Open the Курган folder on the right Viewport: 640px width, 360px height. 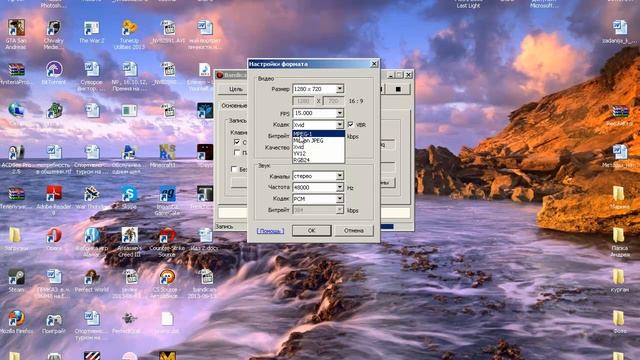click(620, 280)
